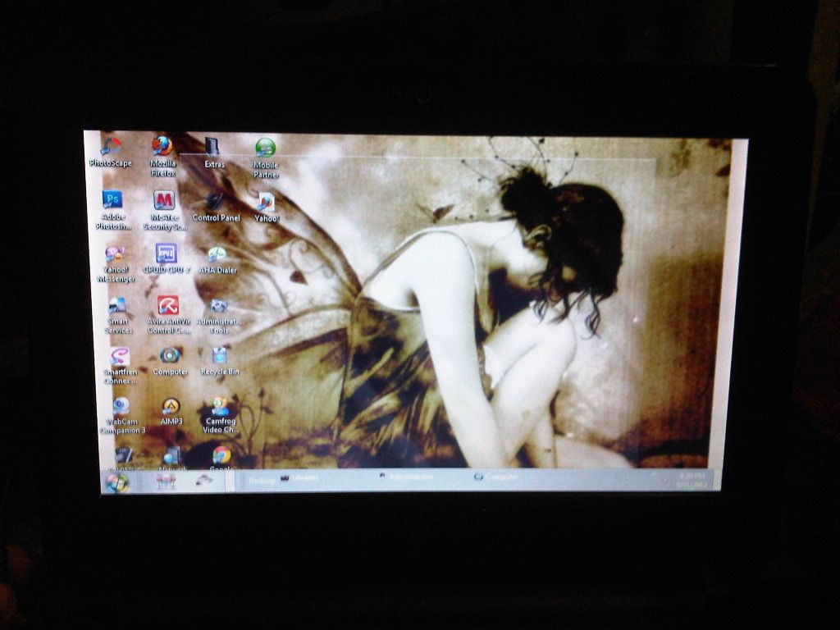The image size is (840, 630).
Task: Open the Adobe Photoshop shortcut
Action: 113,210
